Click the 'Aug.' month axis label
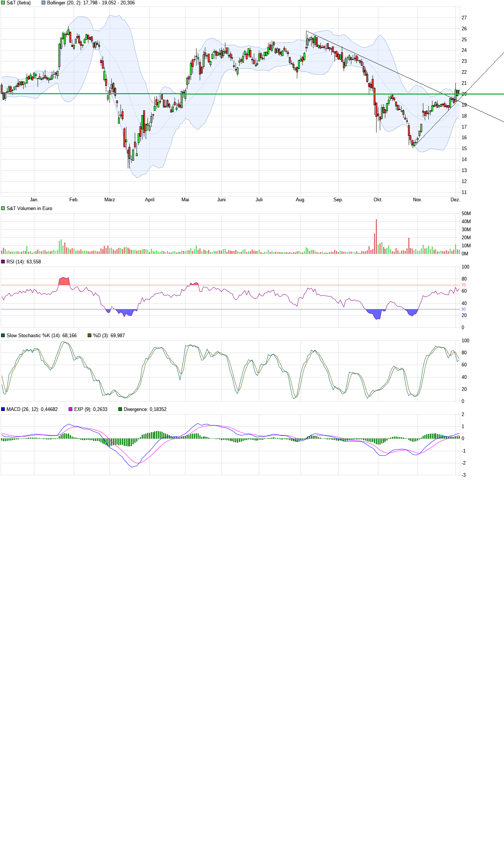 (x=301, y=200)
